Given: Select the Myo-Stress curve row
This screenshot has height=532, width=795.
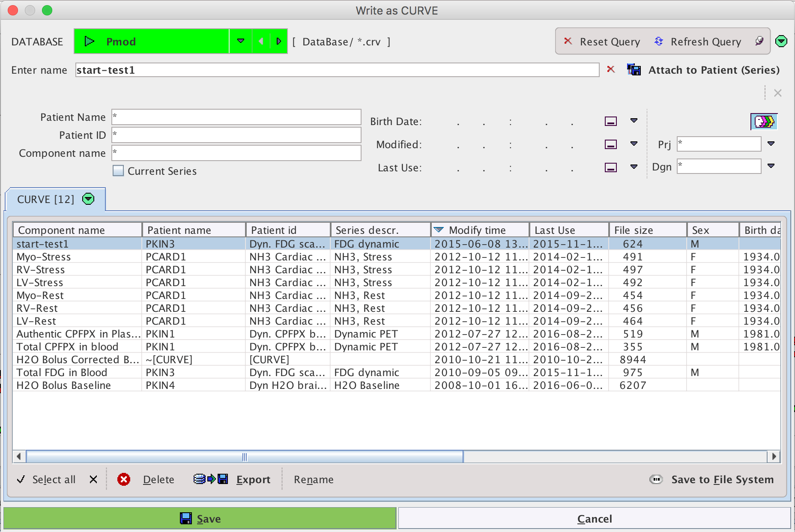Looking at the screenshot, I should coord(397,257).
